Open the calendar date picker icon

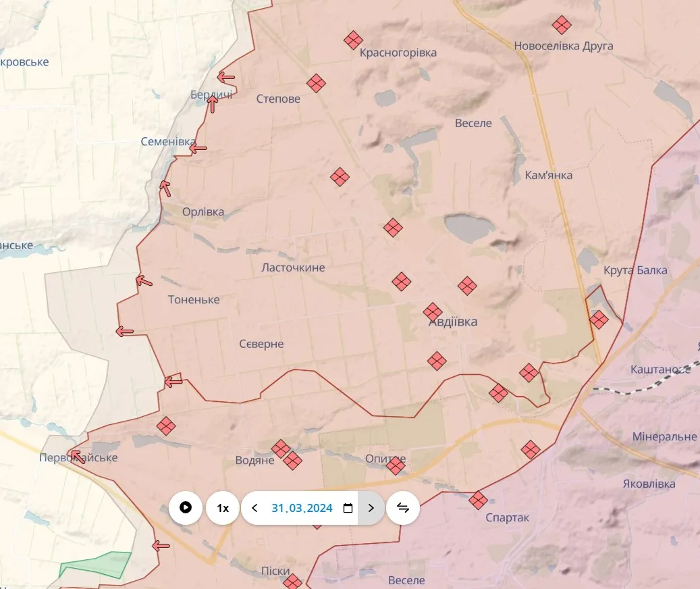[348, 508]
